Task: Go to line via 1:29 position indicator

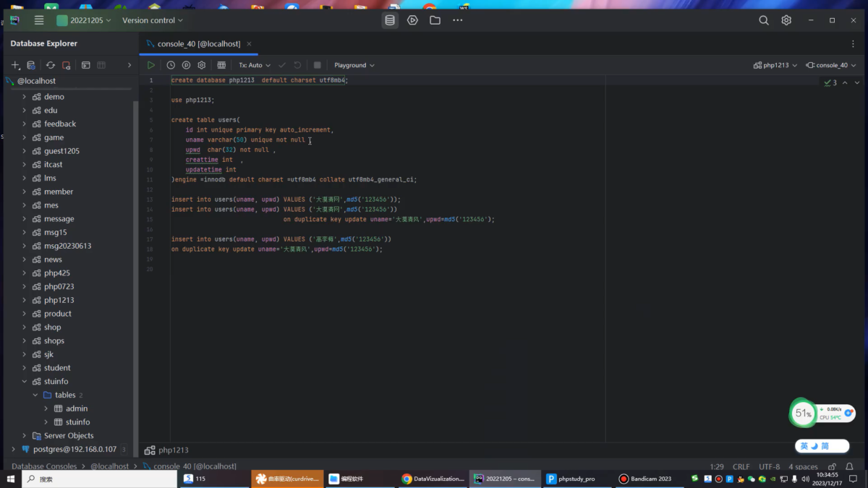Action: pos(717,467)
